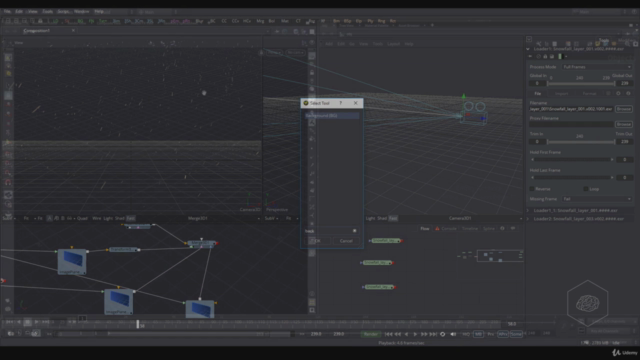Open the Script menu
The width and height of the screenshot is (640, 360).
64,11
